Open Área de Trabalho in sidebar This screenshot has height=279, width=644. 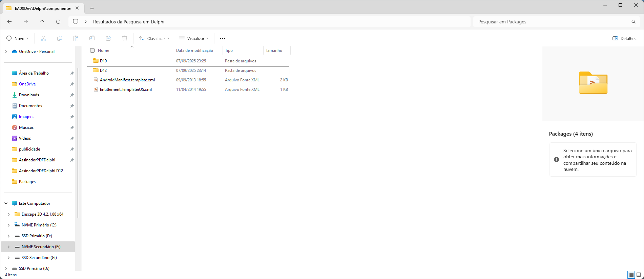click(34, 73)
